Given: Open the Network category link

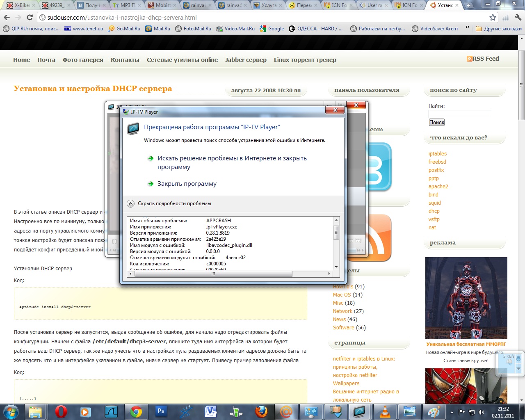Looking at the screenshot, I should (343, 311).
